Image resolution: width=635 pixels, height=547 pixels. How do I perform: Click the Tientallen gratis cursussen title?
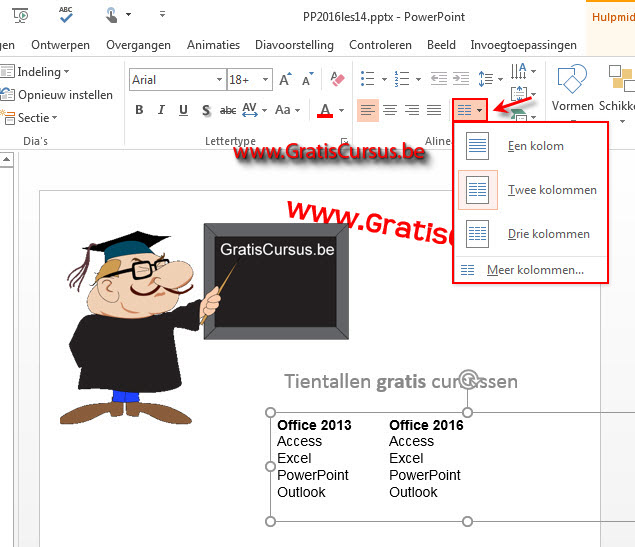[401, 381]
